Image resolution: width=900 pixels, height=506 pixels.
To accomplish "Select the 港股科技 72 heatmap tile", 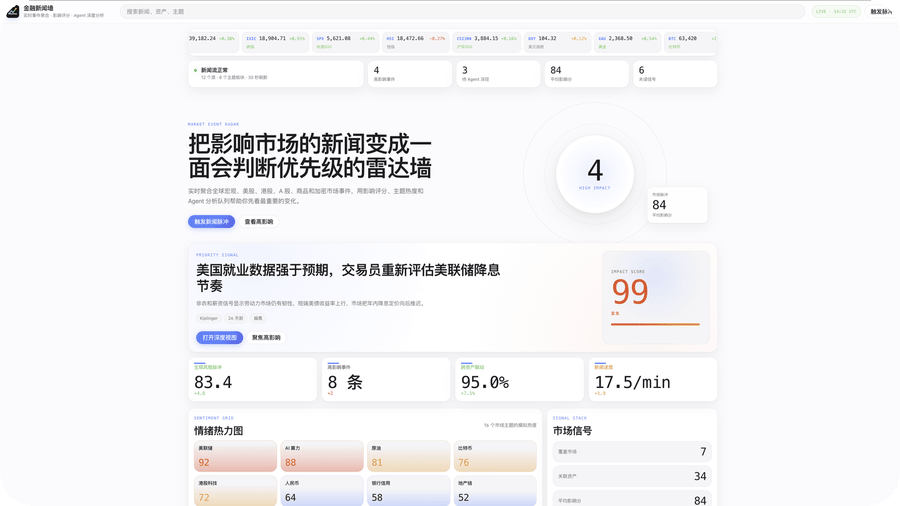I will [235, 491].
